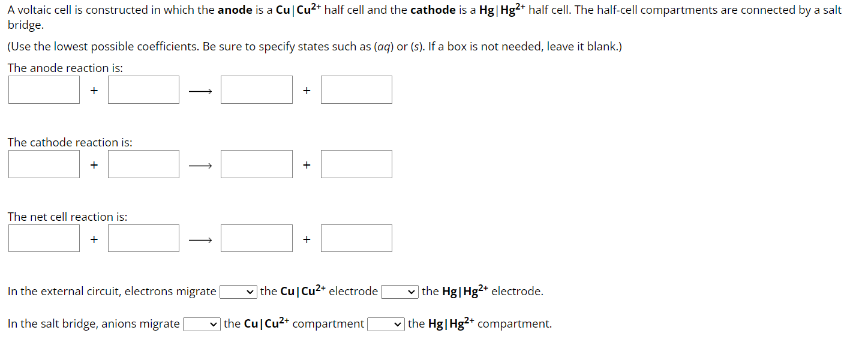Viewport: 868px width, 351px height.
Task: Click the second reactant box of the anode reaction
Action: (x=143, y=89)
